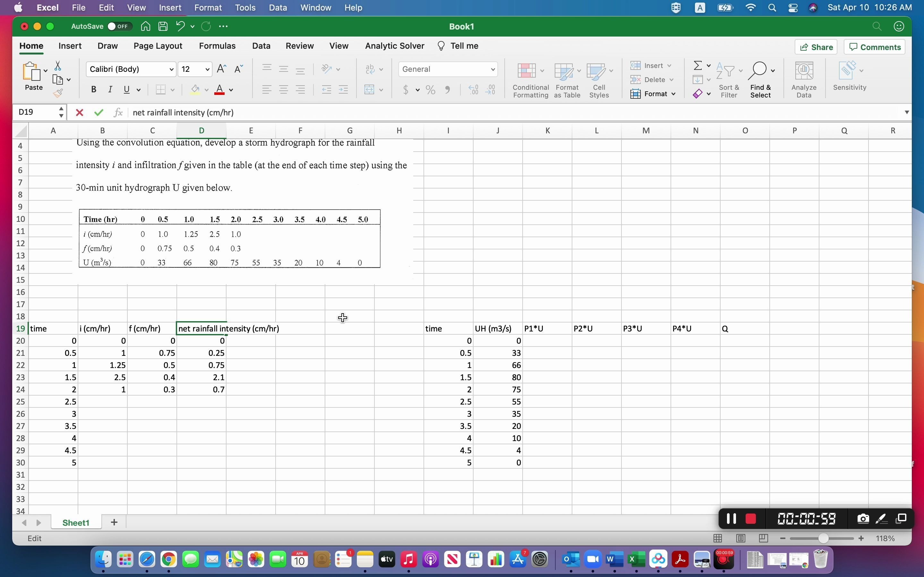Open the General number format dropdown
924x577 pixels.
tap(492, 69)
